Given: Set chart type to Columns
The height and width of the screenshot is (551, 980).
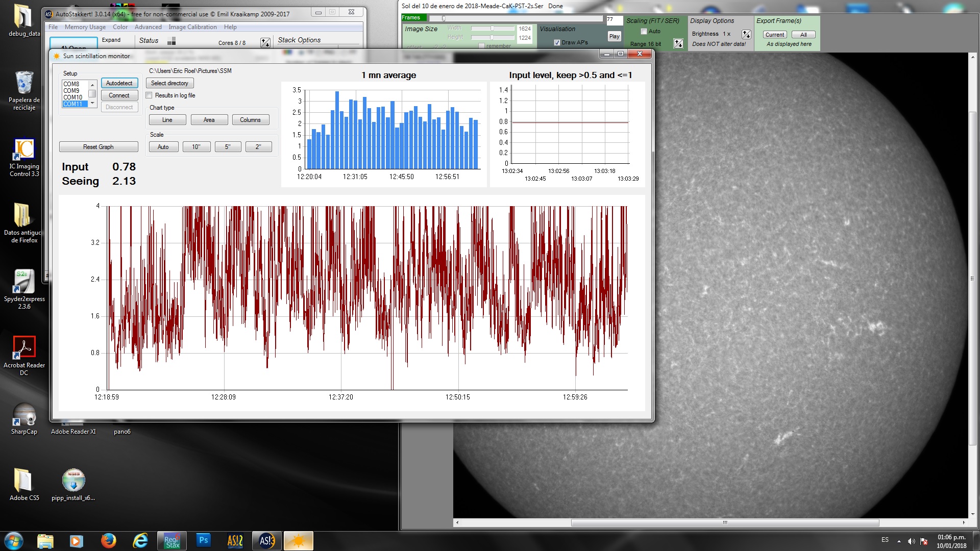Looking at the screenshot, I should 250,120.
